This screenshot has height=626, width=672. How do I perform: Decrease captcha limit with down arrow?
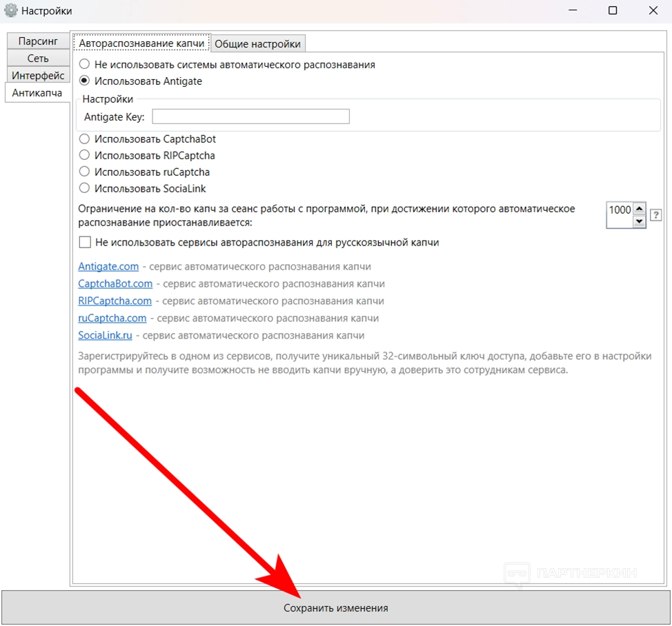639,221
